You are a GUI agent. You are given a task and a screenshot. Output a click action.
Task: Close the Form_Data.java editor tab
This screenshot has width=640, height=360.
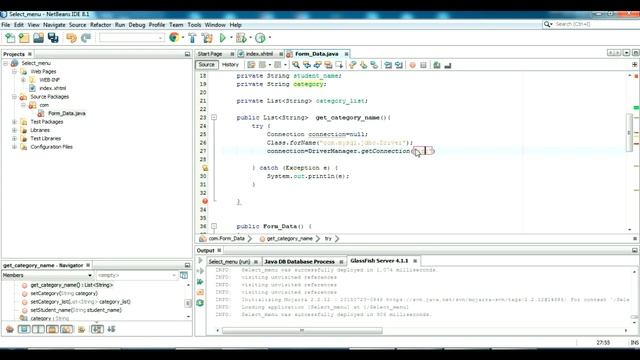coord(346,54)
